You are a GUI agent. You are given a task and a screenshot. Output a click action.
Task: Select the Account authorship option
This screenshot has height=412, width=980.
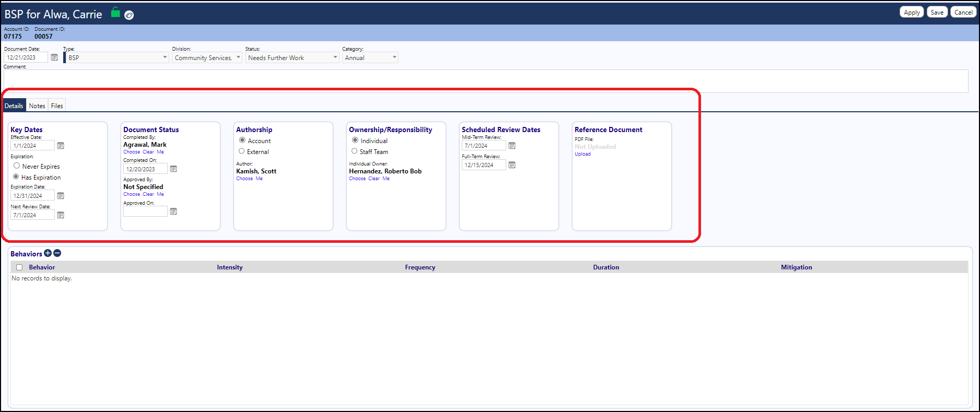tap(242, 140)
